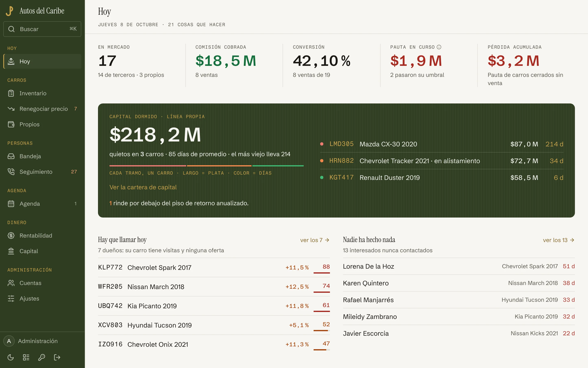The height and width of the screenshot is (368, 588).
Task: Select the LMD305 Mazda CX-30 2020 row
Action: (441, 144)
